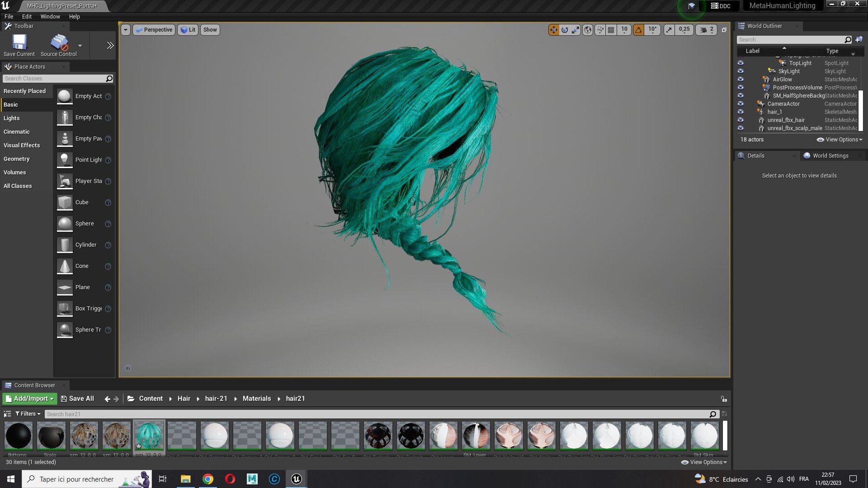Navigate back in Content Browser

pyautogui.click(x=107, y=399)
